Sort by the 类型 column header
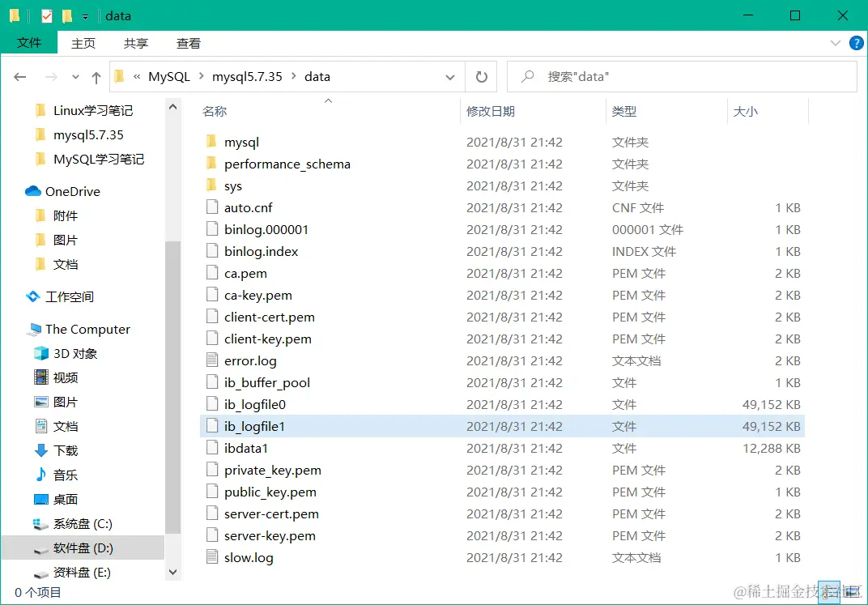The height and width of the screenshot is (605, 868). point(623,111)
